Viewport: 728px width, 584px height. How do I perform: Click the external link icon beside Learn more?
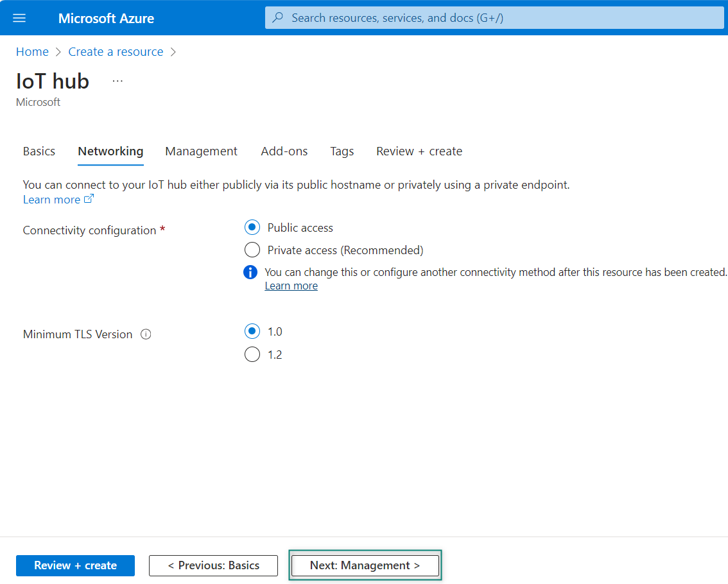89,200
